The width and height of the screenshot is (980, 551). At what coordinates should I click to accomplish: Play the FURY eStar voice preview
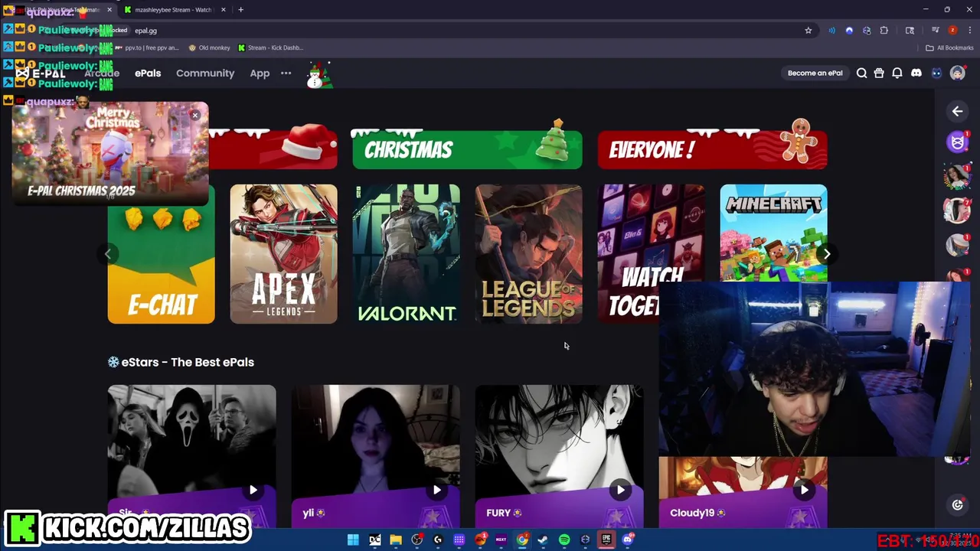coord(620,490)
